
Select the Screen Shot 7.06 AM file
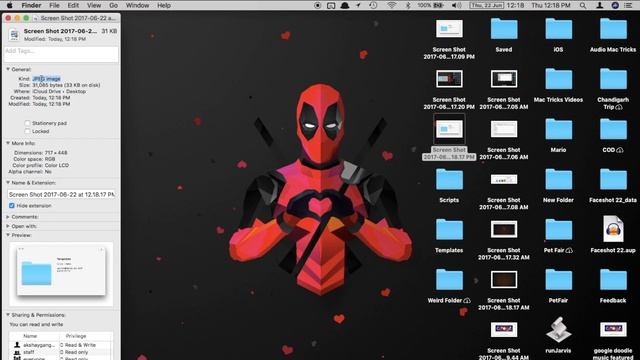[x=504, y=129]
